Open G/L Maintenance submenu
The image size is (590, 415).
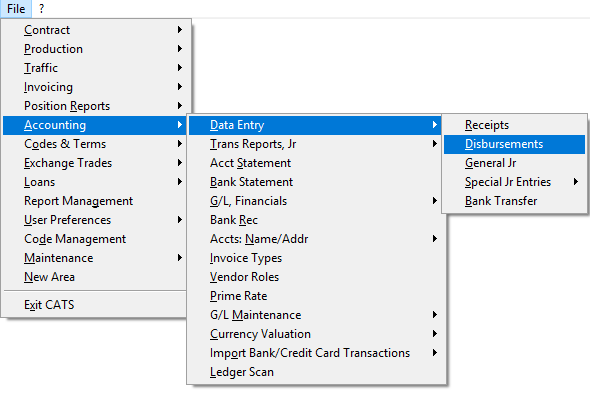pyautogui.click(x=316, y=315)
